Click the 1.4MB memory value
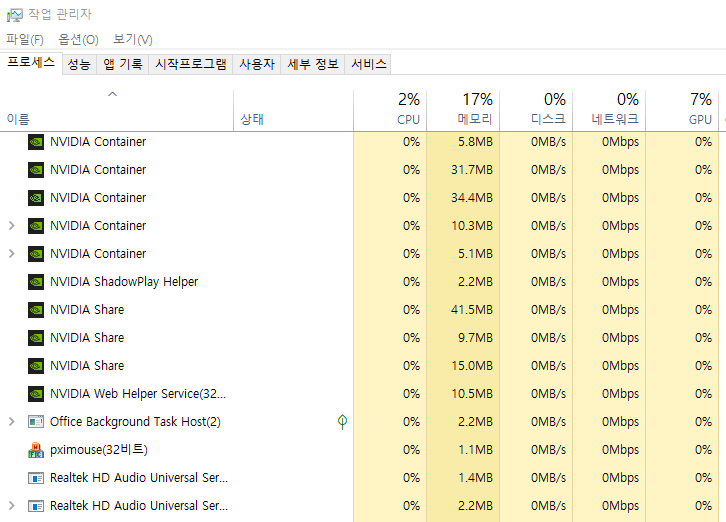The image size is (726, 522). pyautogui.click(x=476, y=478)
